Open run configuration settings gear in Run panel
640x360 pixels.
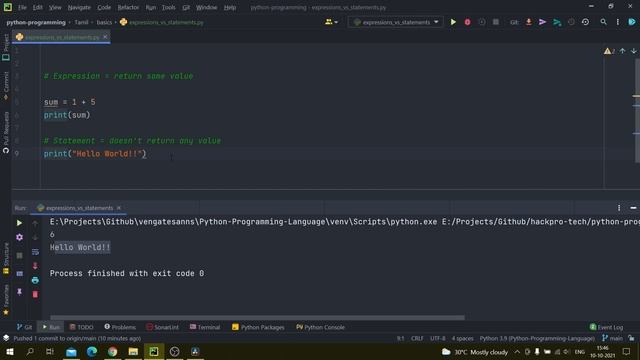(x=19, y=237)
